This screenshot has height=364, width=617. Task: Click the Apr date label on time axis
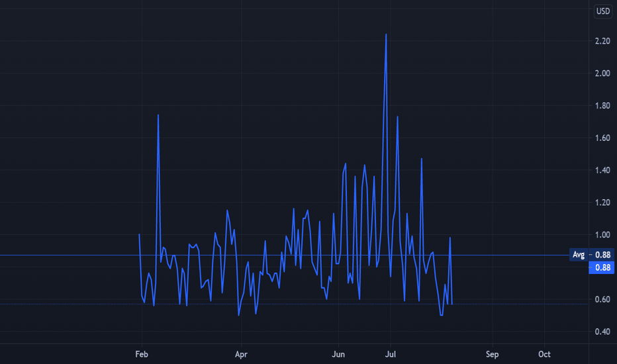[241, 354]
